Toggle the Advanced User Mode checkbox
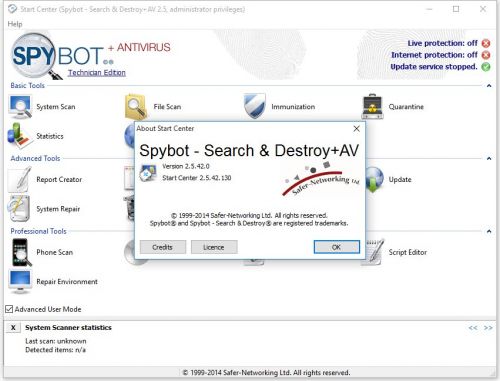Viewport: 500px width, 381px height. pyautogui.click(x=9, y=309)
